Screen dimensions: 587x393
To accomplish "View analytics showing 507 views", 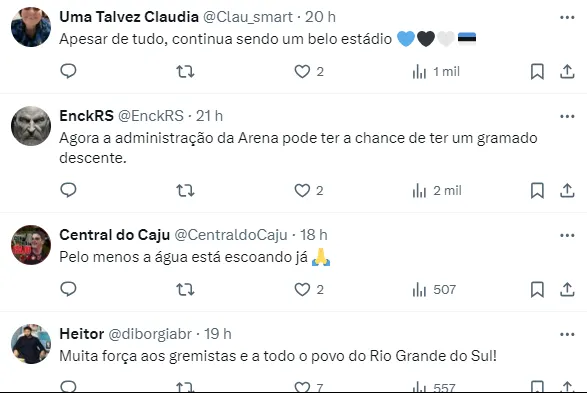I will click(x=434, y=290).
